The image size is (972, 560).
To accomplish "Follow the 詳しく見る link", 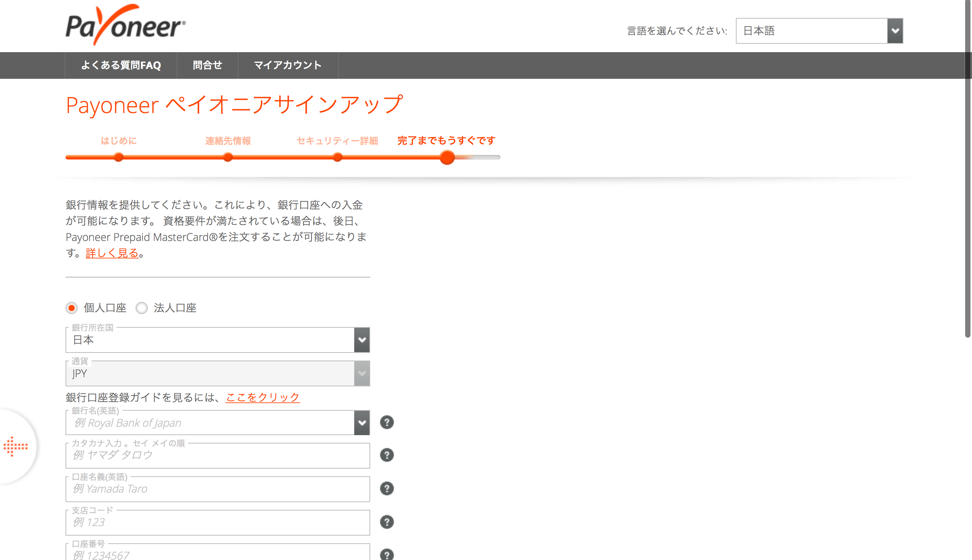I will 112,253.
